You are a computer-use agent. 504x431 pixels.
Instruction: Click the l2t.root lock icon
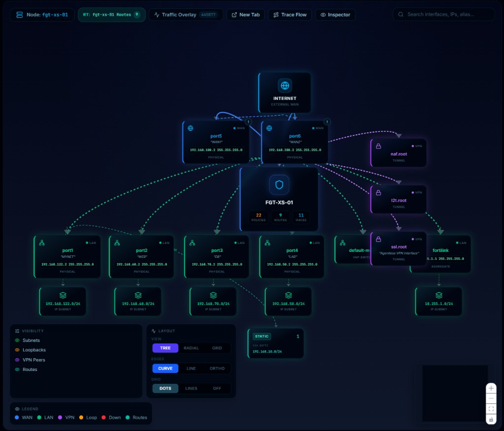(x=378, y=192)
